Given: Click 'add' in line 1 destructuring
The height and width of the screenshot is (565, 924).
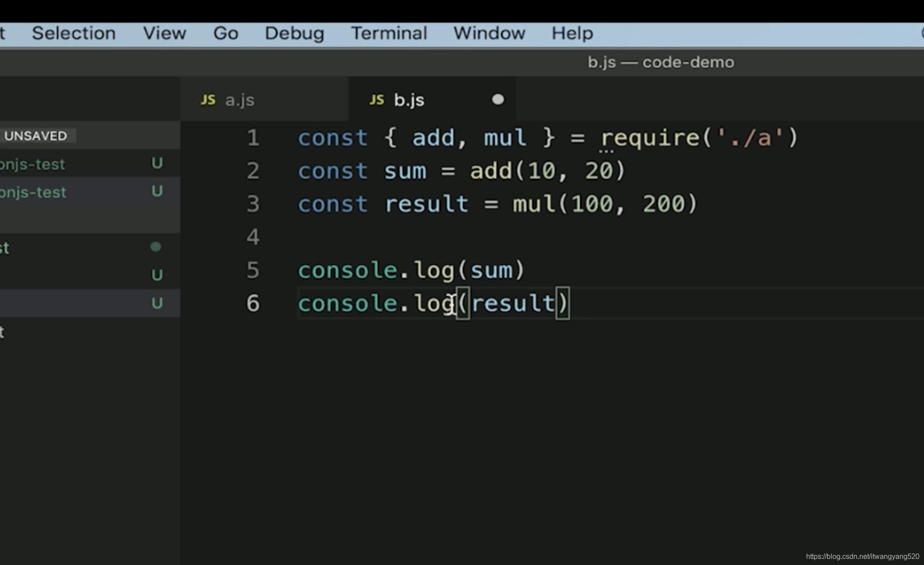Looking at the screenshot, I should [433, 137].
